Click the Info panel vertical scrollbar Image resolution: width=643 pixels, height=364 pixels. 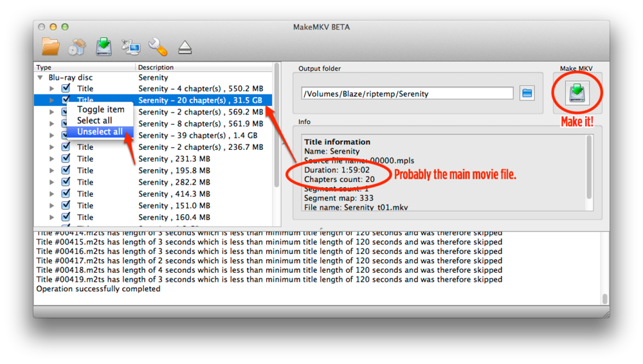[589, 167]
